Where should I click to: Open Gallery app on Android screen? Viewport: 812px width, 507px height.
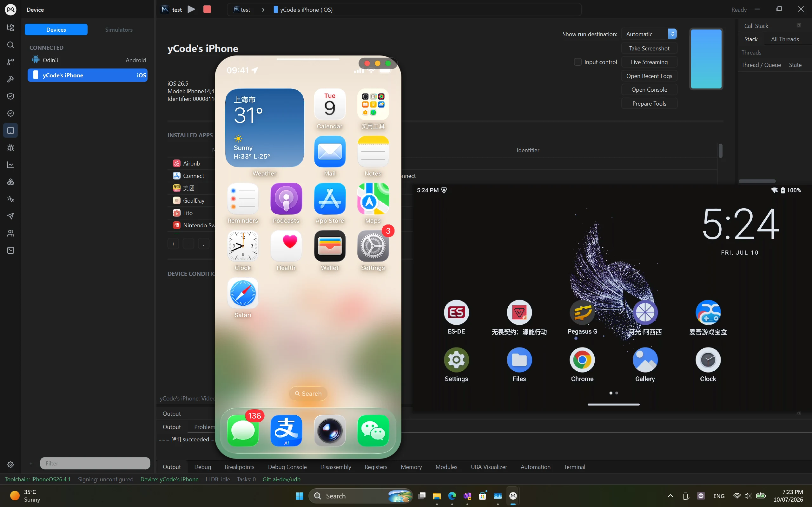[x=645, y=360]
